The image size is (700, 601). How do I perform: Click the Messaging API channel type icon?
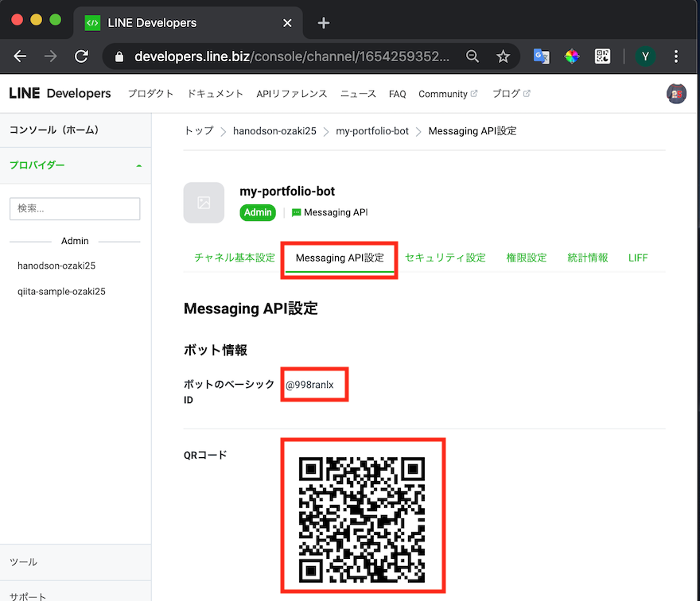(296, 213)
